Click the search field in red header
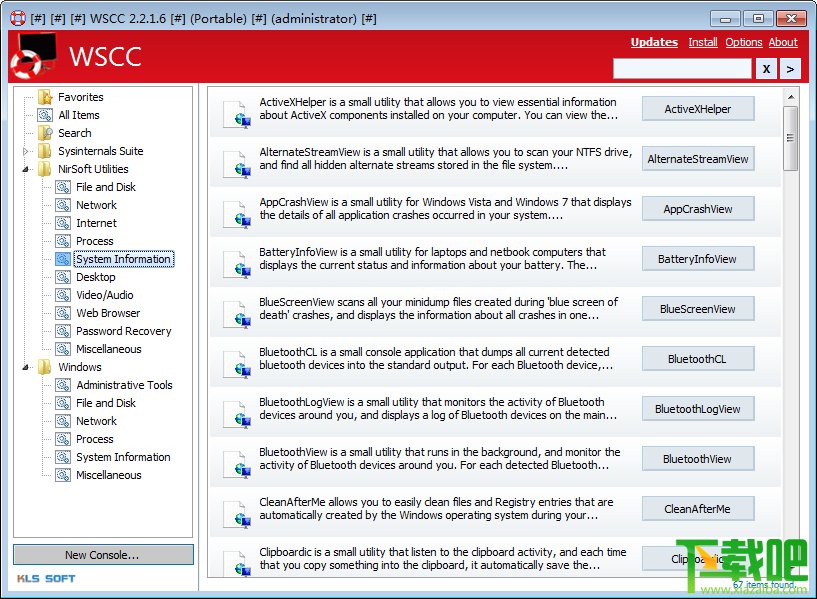 pyautogui.click(x=682, y=69)
